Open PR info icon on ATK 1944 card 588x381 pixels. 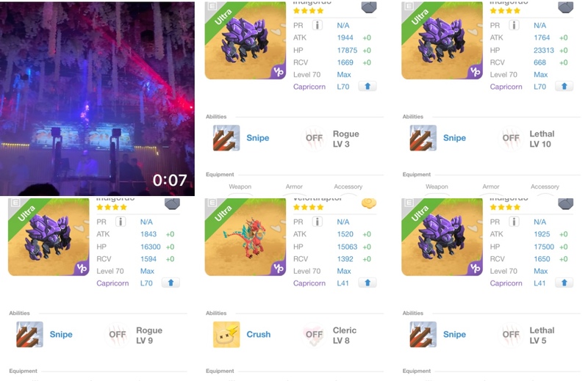coord(318,25)
